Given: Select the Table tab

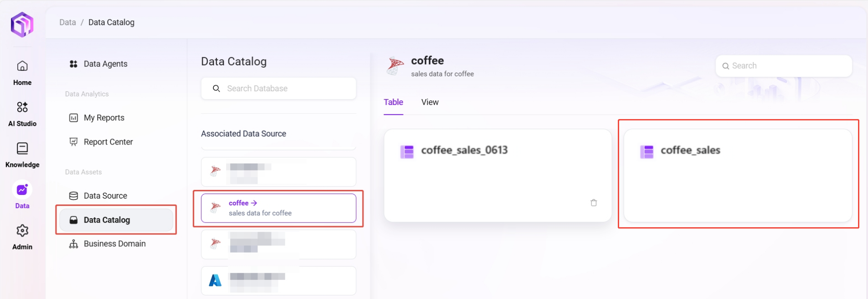Looking at the screenshot, I should coord(393,102).
